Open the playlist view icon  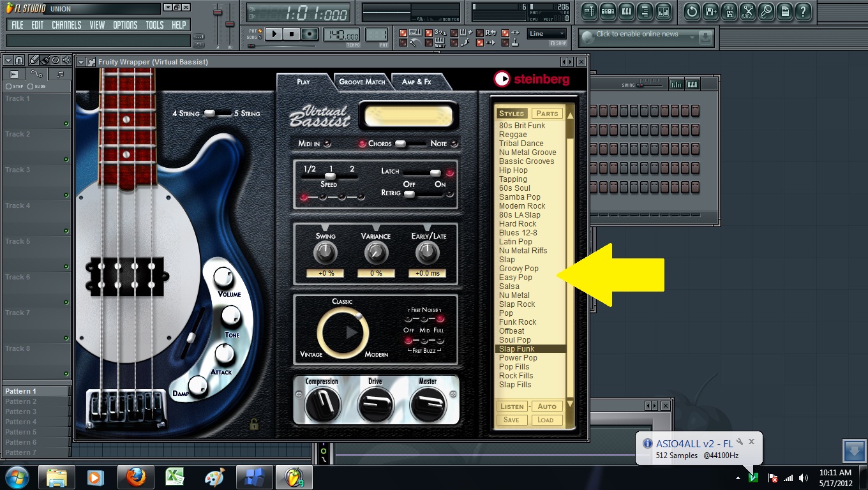coord(589,11)
